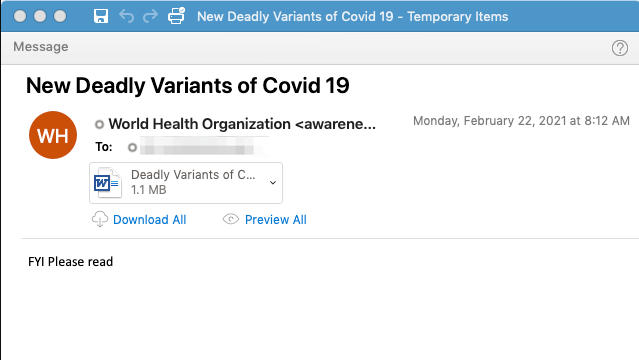Select the Deadly Variants attachment file name
The image size is (639, 360).
click(193, 174)
